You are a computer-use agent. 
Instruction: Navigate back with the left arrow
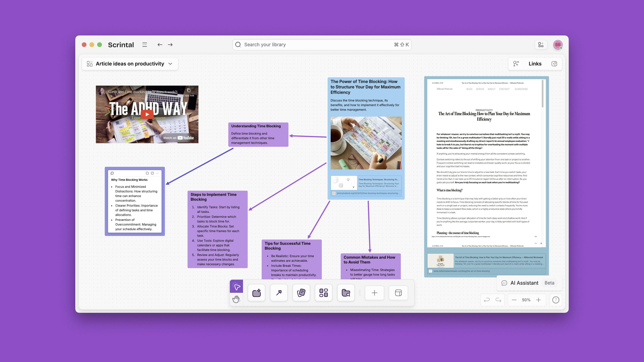click(x=160, y=45)
